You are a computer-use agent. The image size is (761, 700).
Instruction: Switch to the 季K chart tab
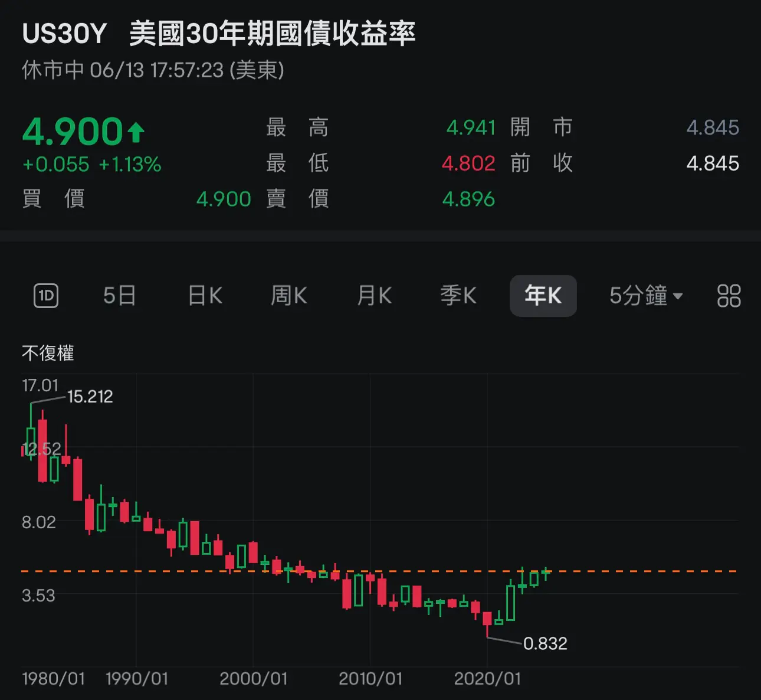[458, 296]
